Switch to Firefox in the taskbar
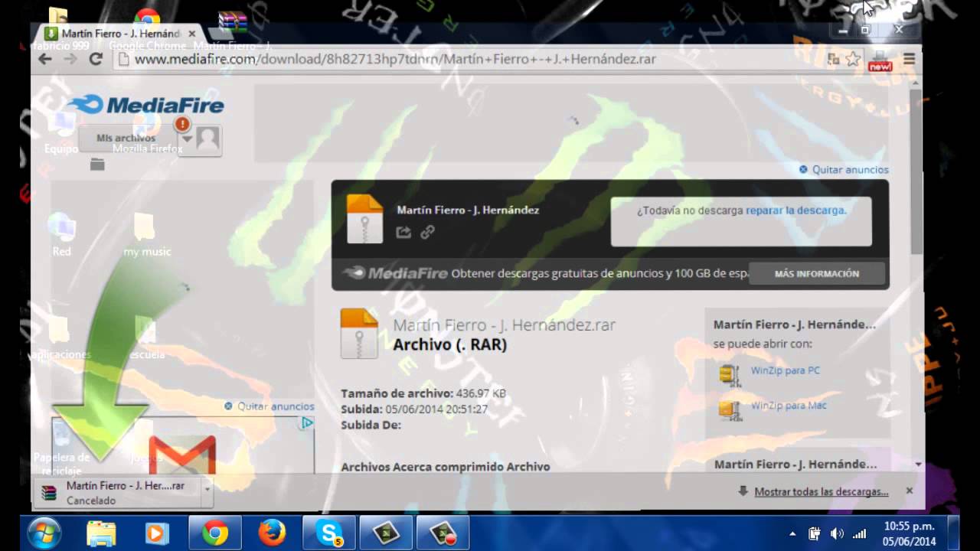Image resolution: width=980 pixels, height=551 pixels. pyautogui.click(x=272, y=533)
